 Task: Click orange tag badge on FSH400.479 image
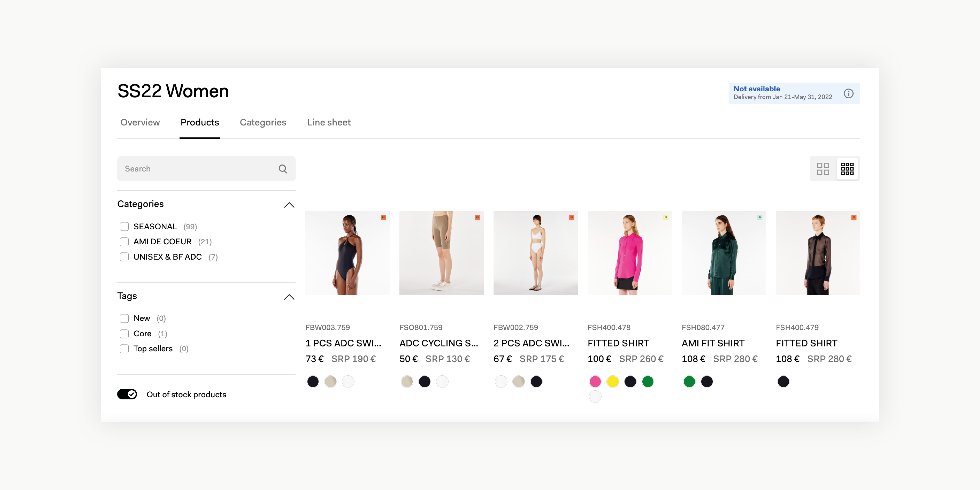click(x=854, y=217)
